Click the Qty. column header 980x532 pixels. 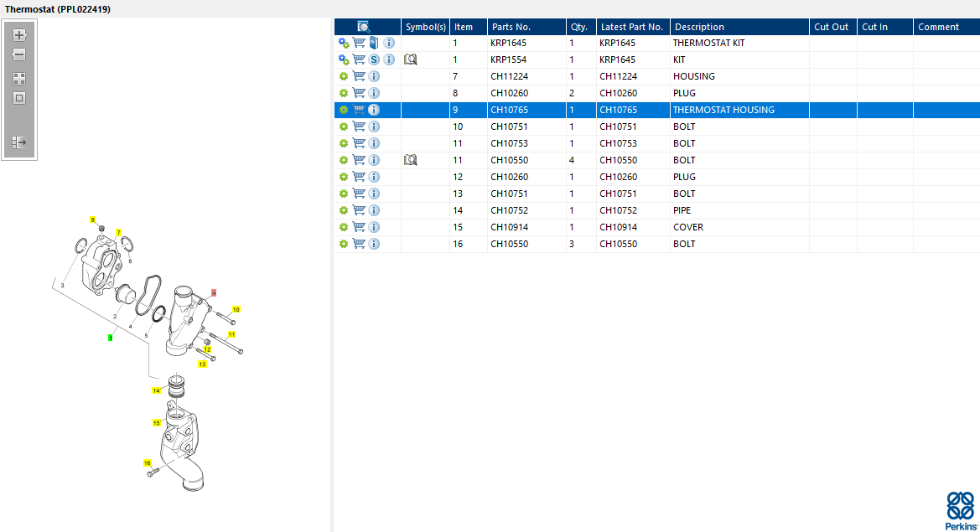(x=578, y=27)
